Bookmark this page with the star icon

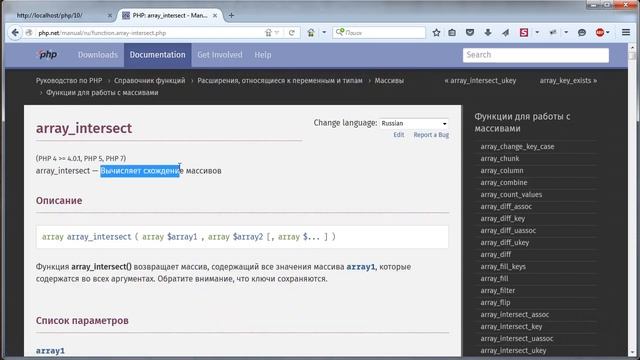(x=436, y=33)
